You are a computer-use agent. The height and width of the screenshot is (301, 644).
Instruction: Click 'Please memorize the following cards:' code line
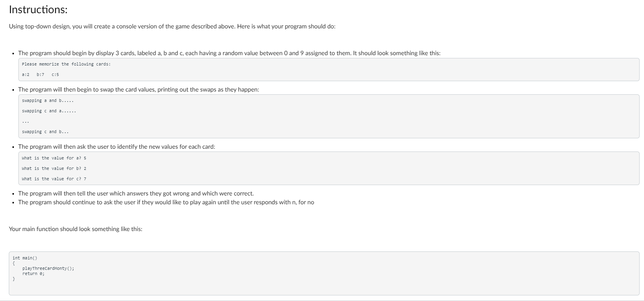coord(66,64)
